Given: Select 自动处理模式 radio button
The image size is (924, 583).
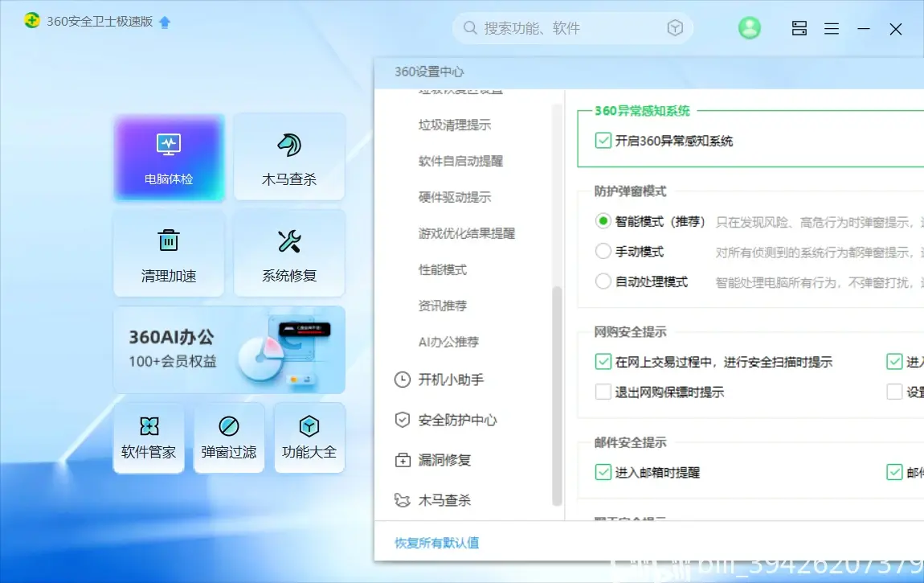Looking at the screenshot, I should click(x=603, y=281).
